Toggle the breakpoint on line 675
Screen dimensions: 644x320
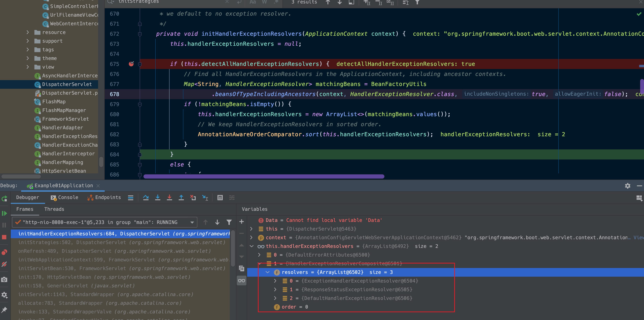click(131, 64)
